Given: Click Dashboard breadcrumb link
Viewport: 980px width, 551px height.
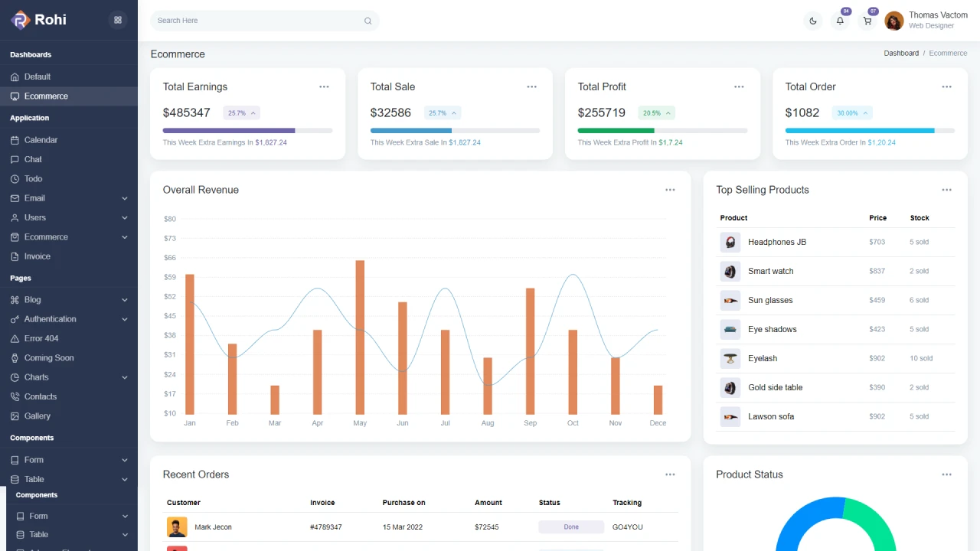Looking at the screenshot, I should tap(901, 54).
